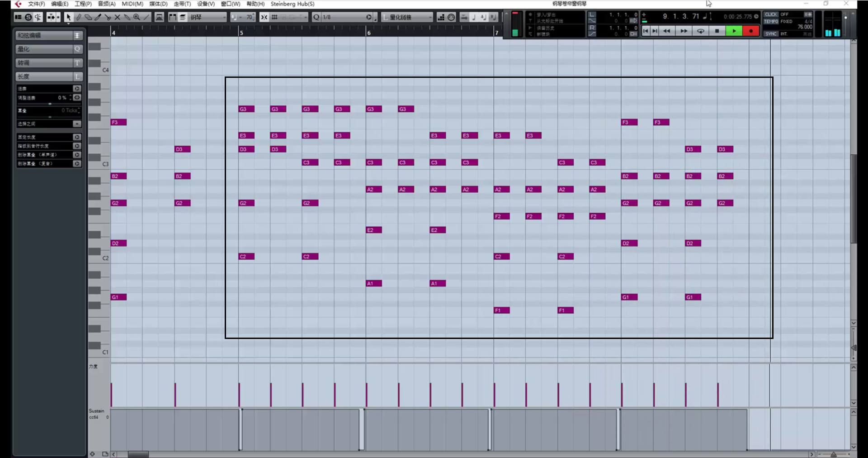
Task: Go to next marker transport button
Action: (655, 31)
